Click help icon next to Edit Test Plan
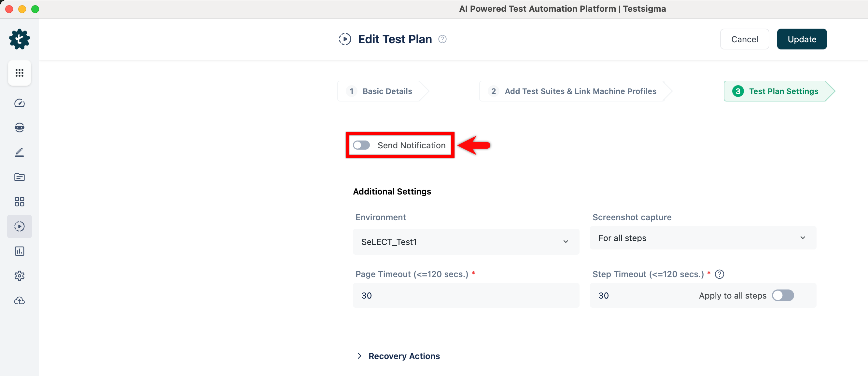 (x=442, y=39)
